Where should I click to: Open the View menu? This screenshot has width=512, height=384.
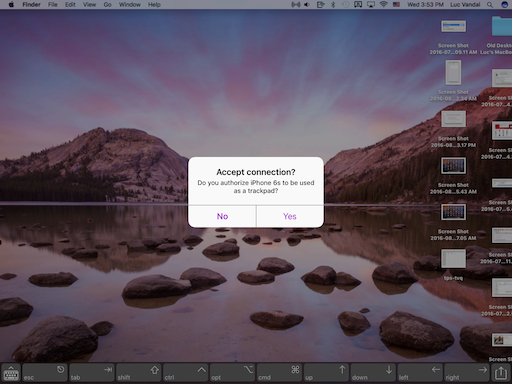coord(89,5)
